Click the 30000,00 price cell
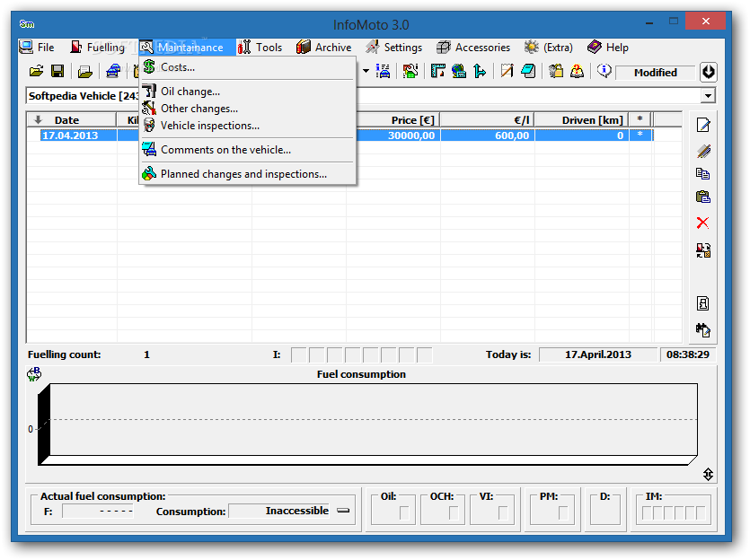Screen dimensions: 750x560 [398, 136]
